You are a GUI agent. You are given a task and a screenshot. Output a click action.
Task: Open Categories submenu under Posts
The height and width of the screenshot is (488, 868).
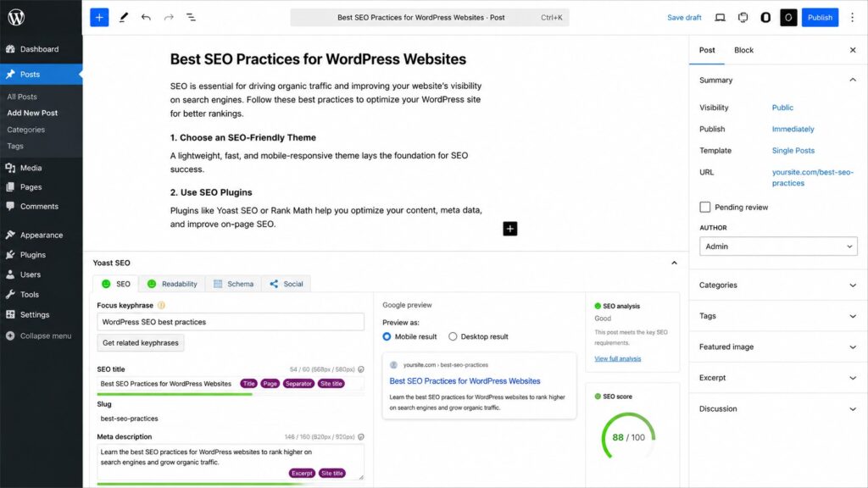coord(26,130)
